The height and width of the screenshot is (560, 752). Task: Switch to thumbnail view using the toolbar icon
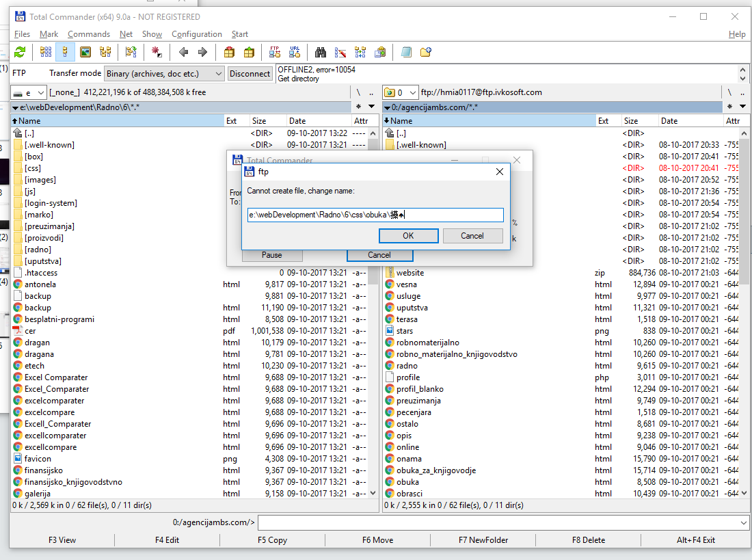tap(85, 52)
